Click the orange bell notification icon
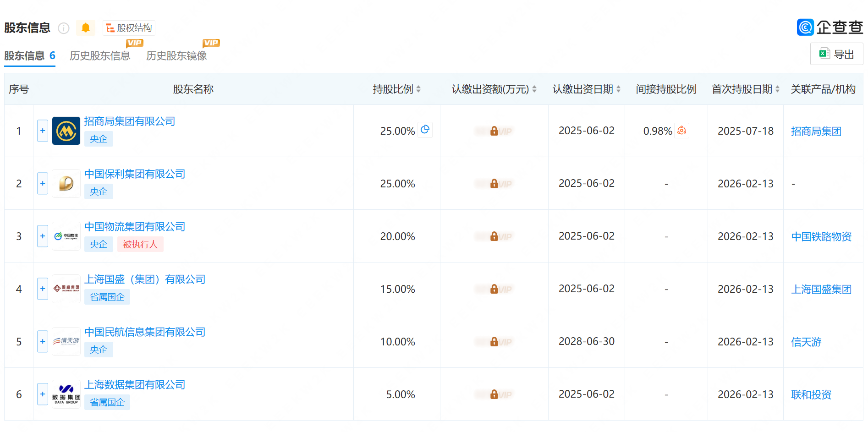 [86, 28]
